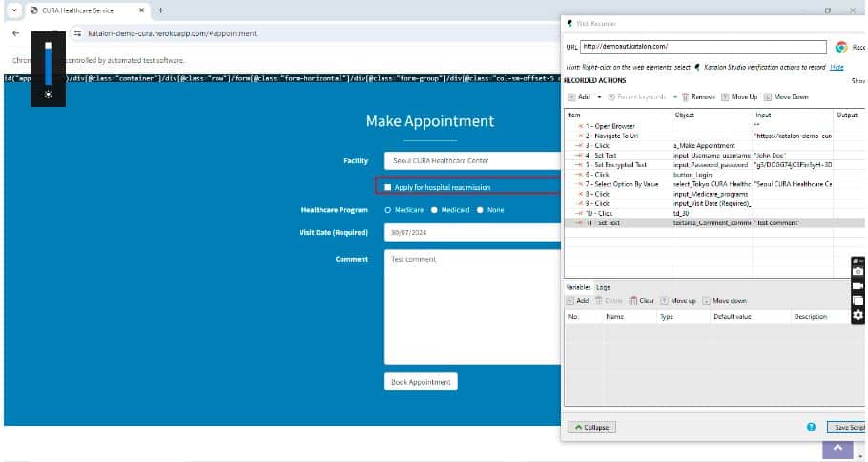
Task: Open a new browser tab
Action: tap(160, 10)
